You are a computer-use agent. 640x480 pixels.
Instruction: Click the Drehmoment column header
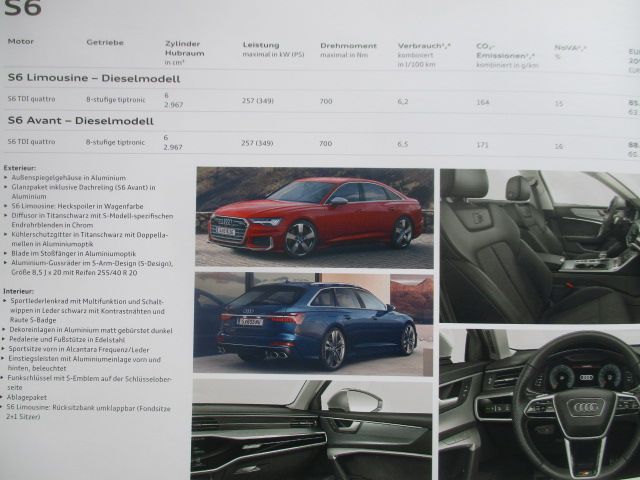(346, 46)
